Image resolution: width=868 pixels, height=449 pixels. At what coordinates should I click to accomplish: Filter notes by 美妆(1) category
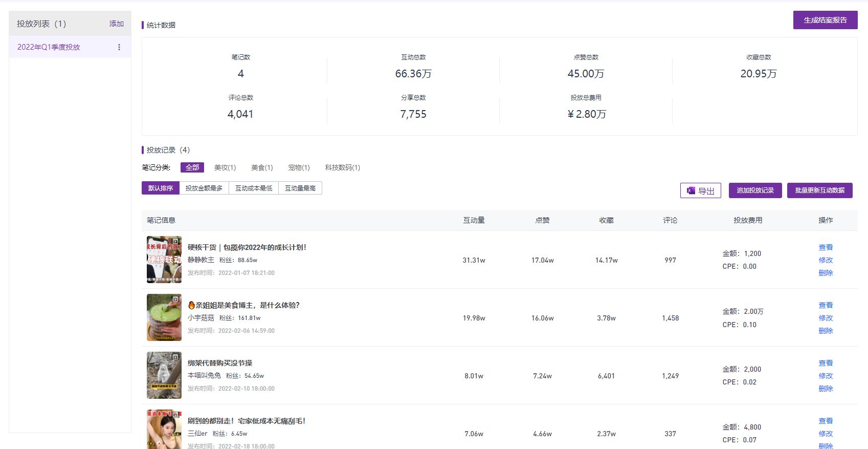225,167
